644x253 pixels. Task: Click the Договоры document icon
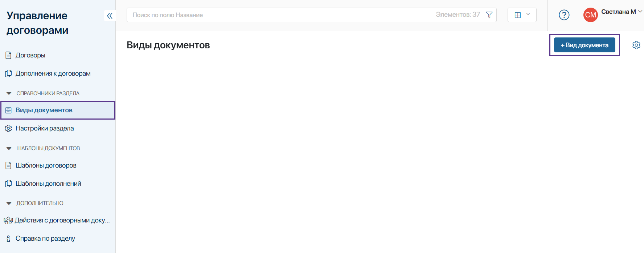tap(8, 55)
